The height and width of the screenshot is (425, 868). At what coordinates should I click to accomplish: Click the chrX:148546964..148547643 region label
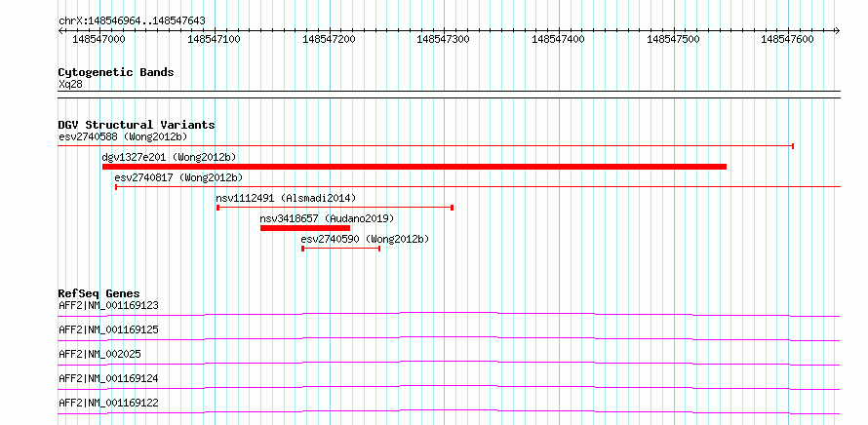(x=132, y=21)
